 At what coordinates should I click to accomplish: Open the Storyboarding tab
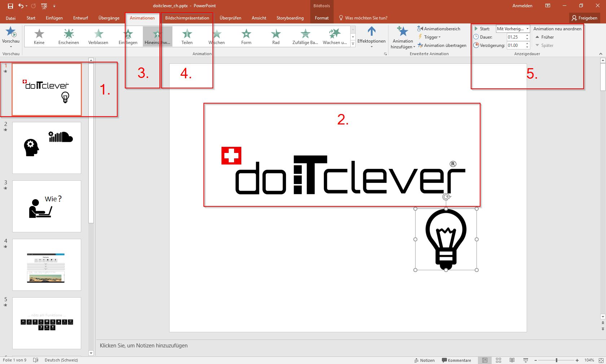click(x=290, y=18)
